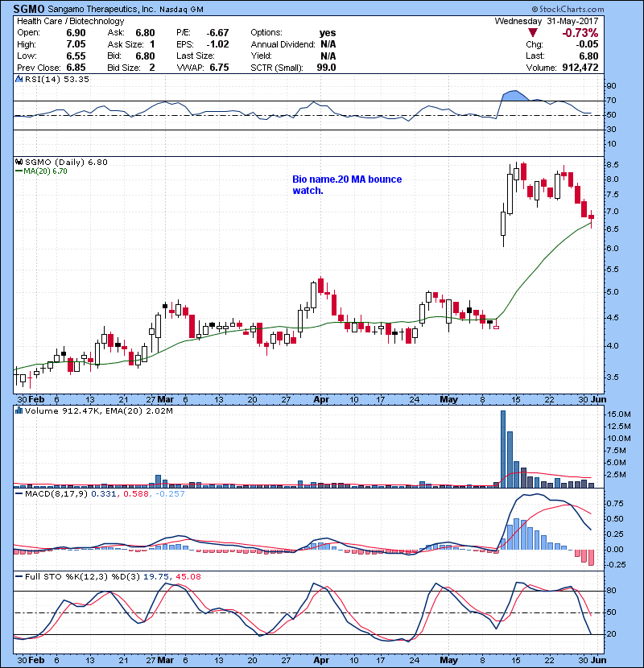Click the red down-triangle change indicator

coord(532,32)
